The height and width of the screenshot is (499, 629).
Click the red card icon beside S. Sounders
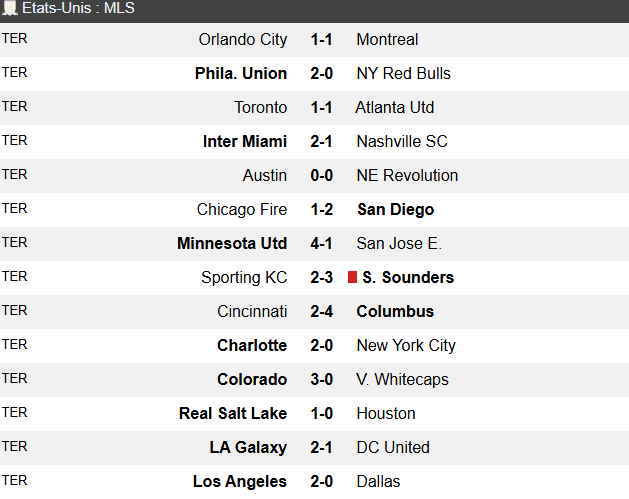tap(352, 277)
